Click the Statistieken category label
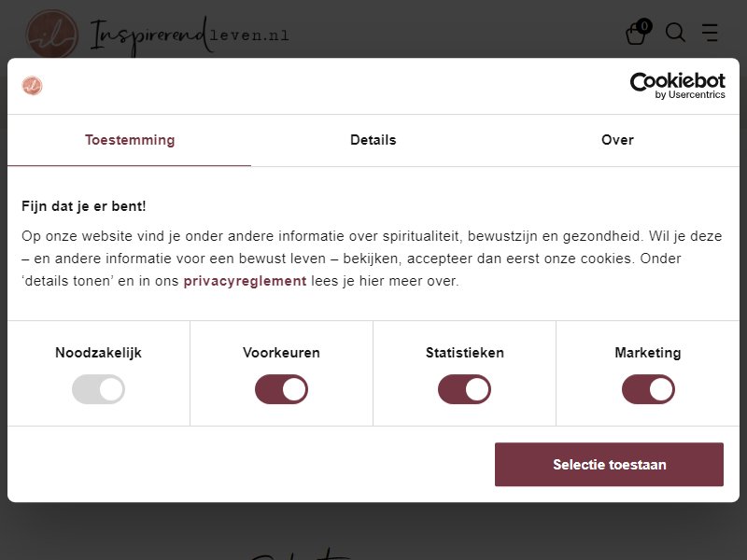 pos(464,353)
